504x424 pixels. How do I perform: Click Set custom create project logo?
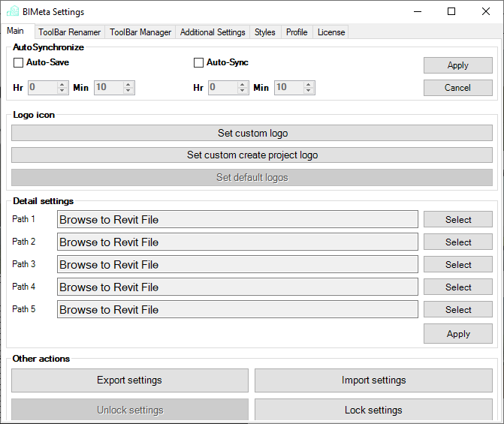point(252,155)
